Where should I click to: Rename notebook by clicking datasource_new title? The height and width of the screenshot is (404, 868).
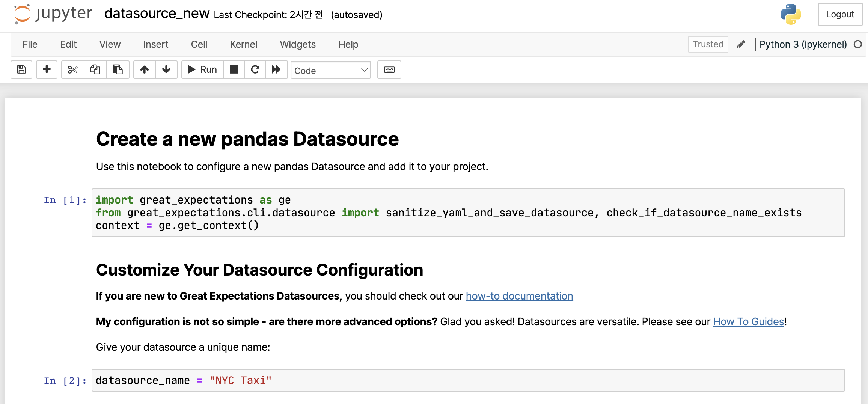157,14
